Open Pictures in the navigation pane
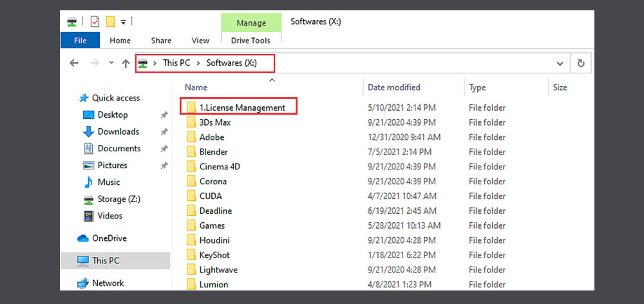Viewport: 644px width, 304px height. (x=113, y=165)
